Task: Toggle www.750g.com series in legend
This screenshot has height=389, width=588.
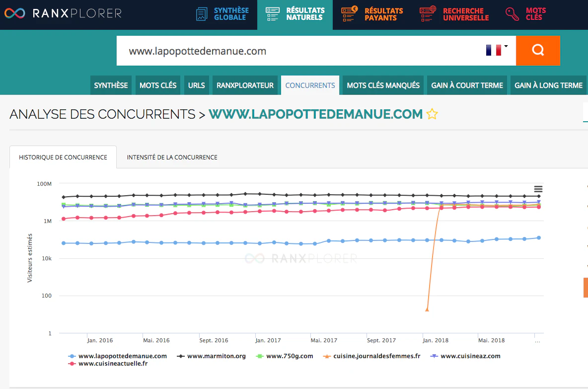Action: pyautogui.click(x=285, y=356)
